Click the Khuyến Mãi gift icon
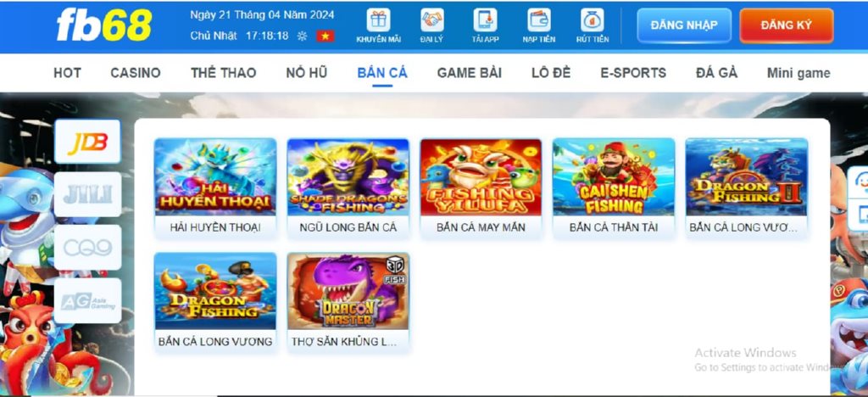Image resolution: width=868 pixels, height=397 pixels. (379, 20)
